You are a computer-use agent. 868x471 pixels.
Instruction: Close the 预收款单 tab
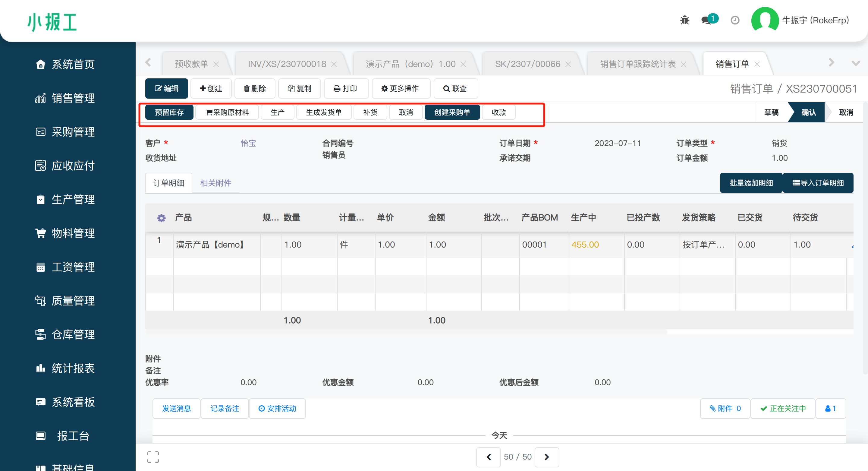pyautogui.click(x=216, y=64)
